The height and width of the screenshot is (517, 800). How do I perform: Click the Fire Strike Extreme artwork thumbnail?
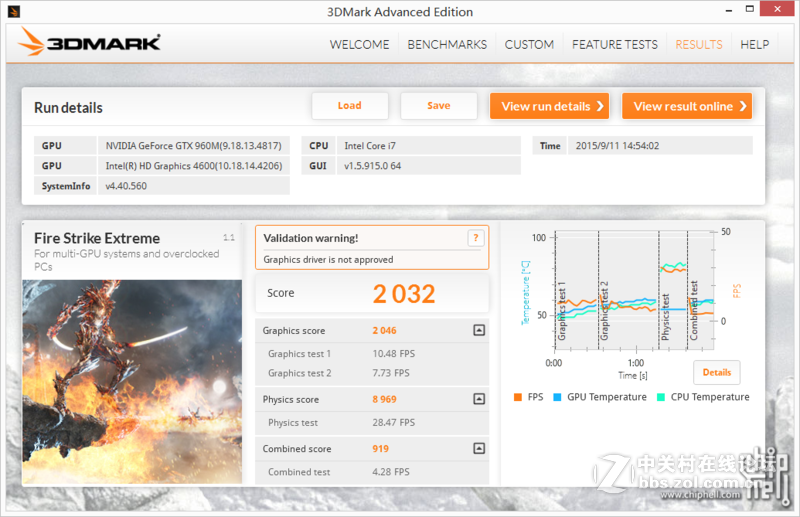(x=132, y=381)
